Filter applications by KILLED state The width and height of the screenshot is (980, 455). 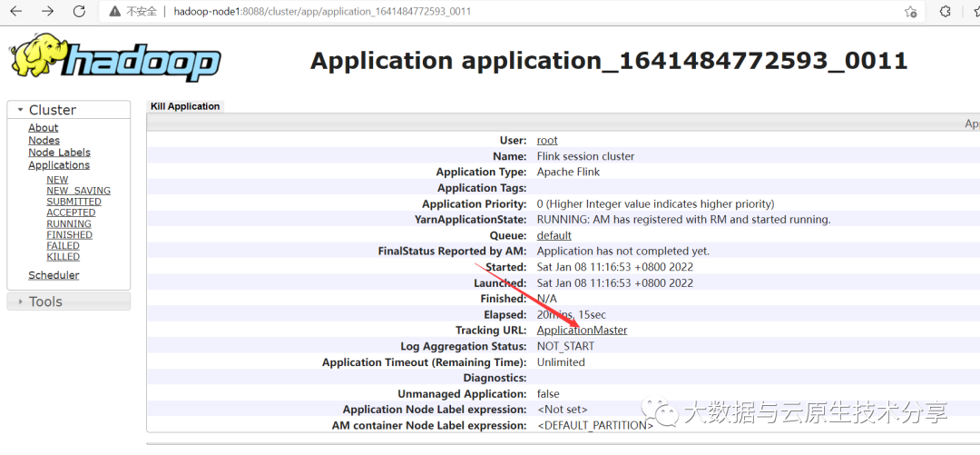coord(64,257)
